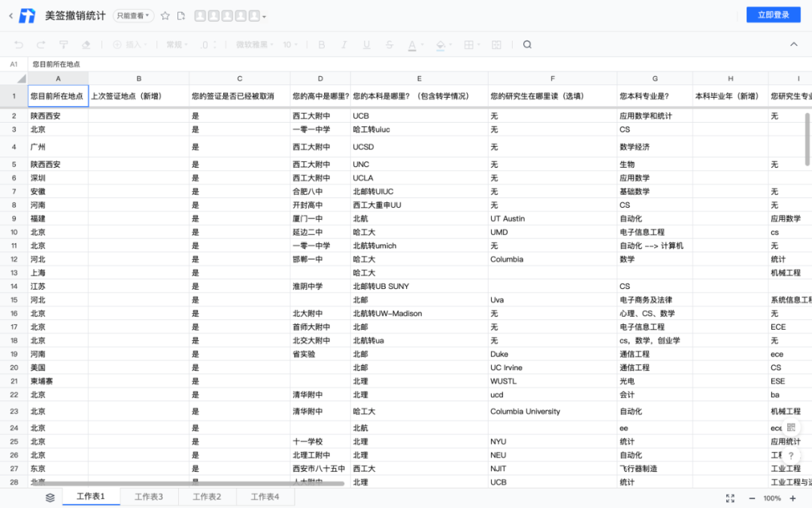Select cell containing WUSTL
The height and width of the screenshot is (508, 812).
(552, 381)
